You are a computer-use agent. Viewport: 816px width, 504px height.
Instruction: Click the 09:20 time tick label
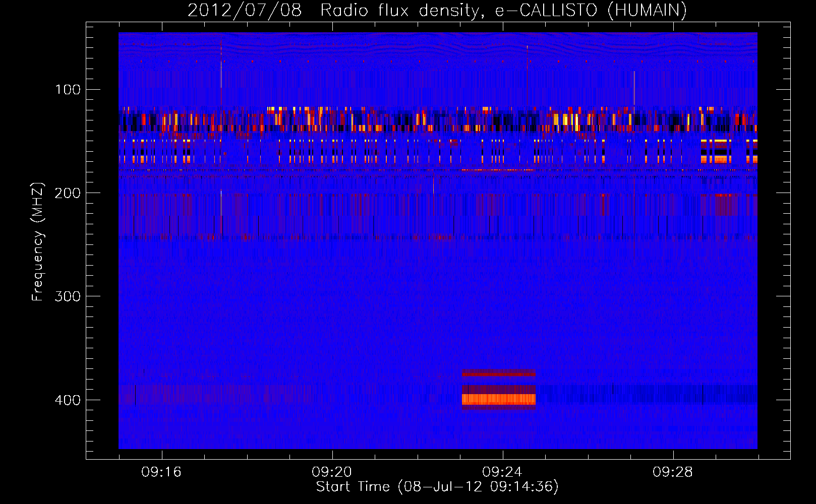[332, 472]
